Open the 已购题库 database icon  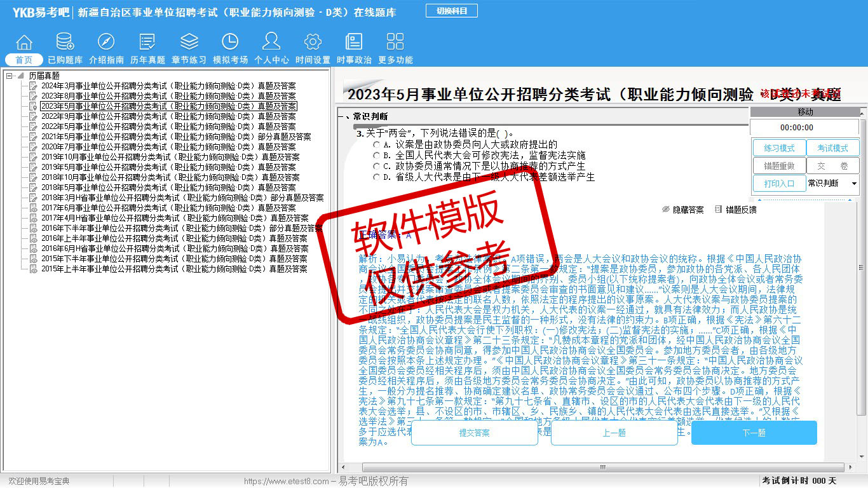pos(65,43)
